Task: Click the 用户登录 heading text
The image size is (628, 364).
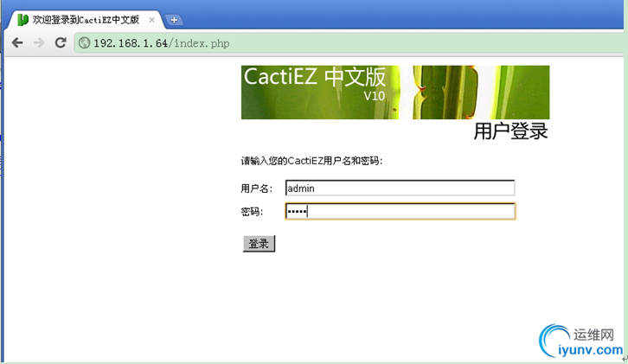Action: point(510,131)
